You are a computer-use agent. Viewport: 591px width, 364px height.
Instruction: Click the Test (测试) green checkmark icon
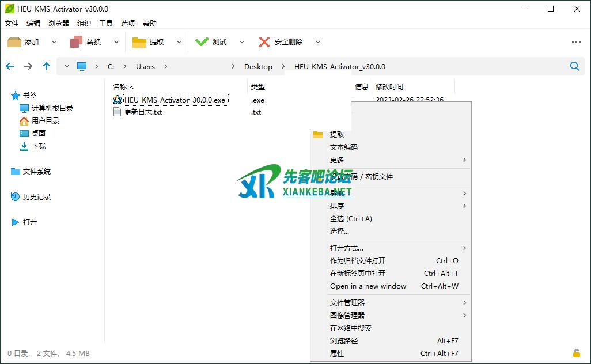pyautogui.click(x=202, y=42)
